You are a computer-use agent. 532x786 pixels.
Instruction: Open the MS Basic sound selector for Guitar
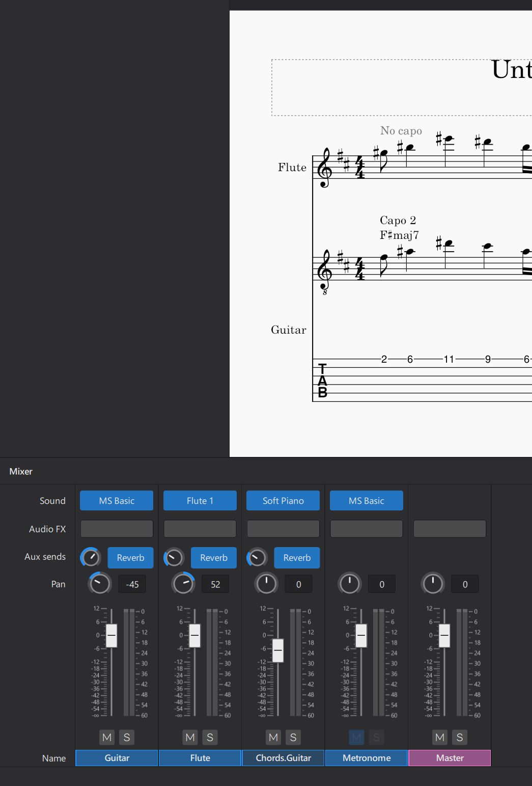click(x=116, y=500)
